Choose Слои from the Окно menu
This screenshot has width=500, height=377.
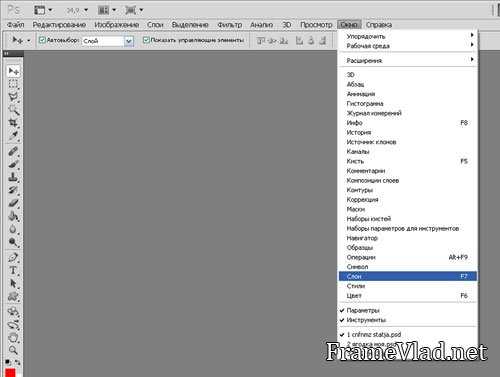click(x=408, y=276)
